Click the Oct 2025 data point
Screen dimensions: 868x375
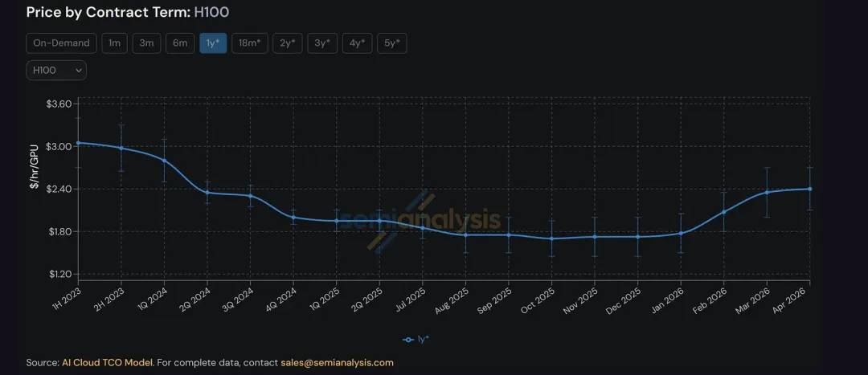[x=551, y=238]
